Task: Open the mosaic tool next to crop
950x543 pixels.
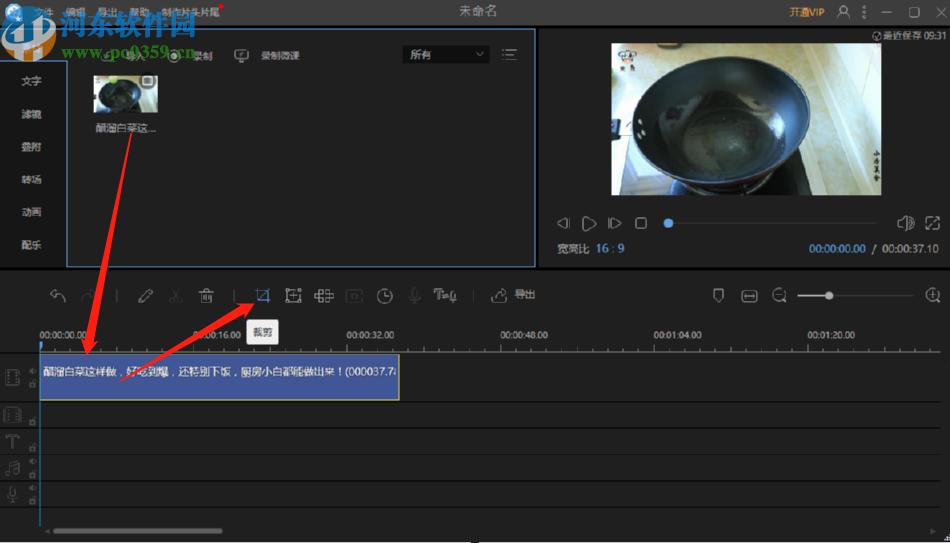Action: coord(293,295)
